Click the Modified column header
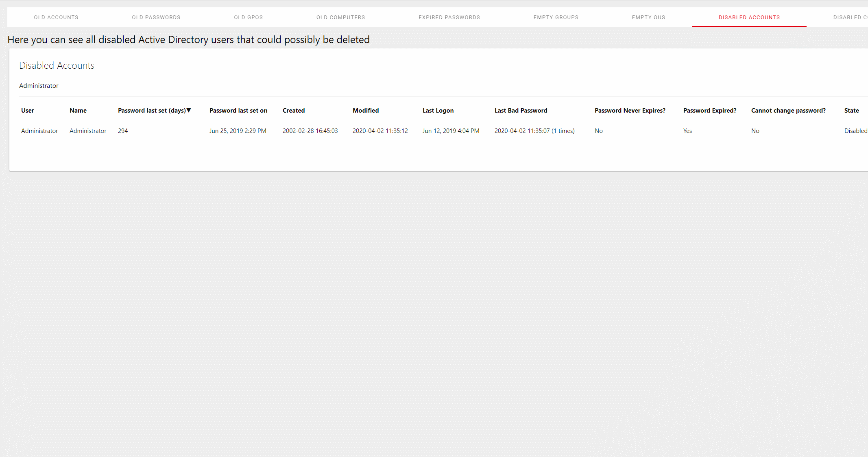The width and height of the screenshot is (868, 457). (366, 111)
